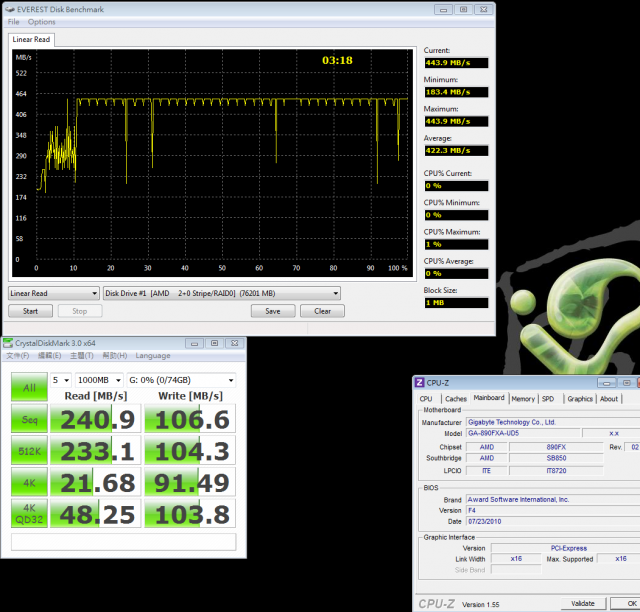Switch to the Caches tab in CPU-Z
The height and width of the screenshot is (612, 640).
[x=456, y=399]
